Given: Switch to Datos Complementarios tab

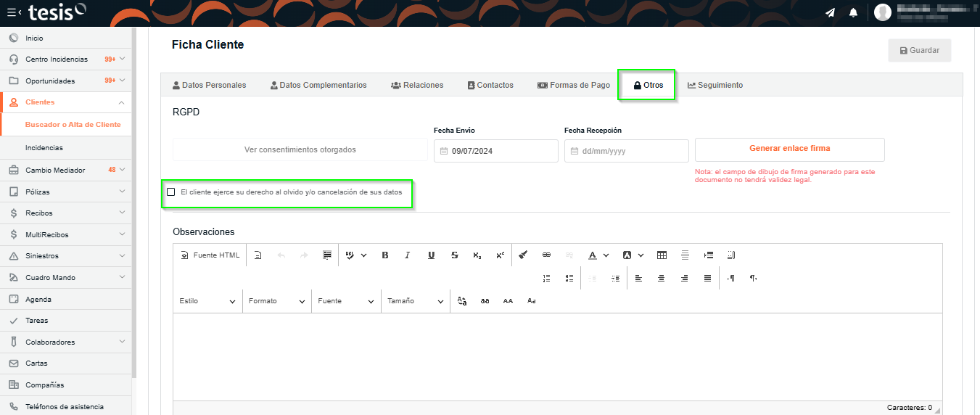Looking at the screenshot, I should [x=318, y=85].
